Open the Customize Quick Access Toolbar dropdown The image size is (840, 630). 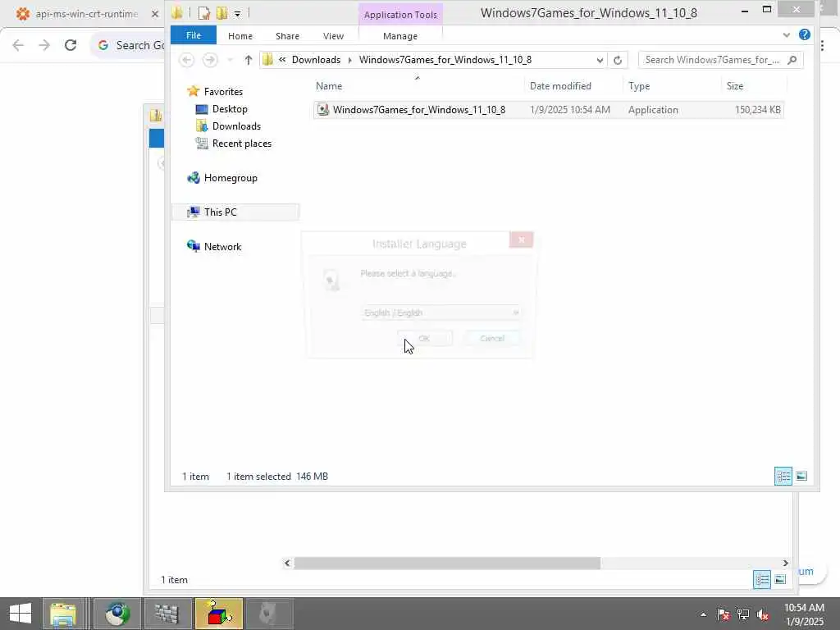[237, 14]
